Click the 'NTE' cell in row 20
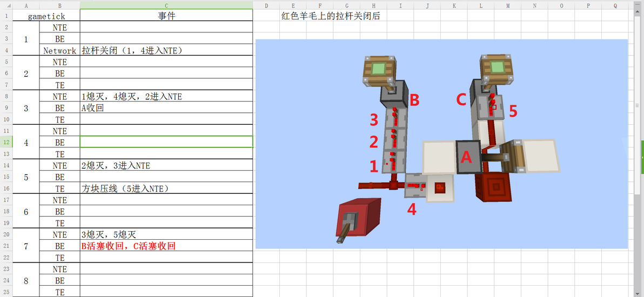644x297 pixels. [x=59, y=234]
